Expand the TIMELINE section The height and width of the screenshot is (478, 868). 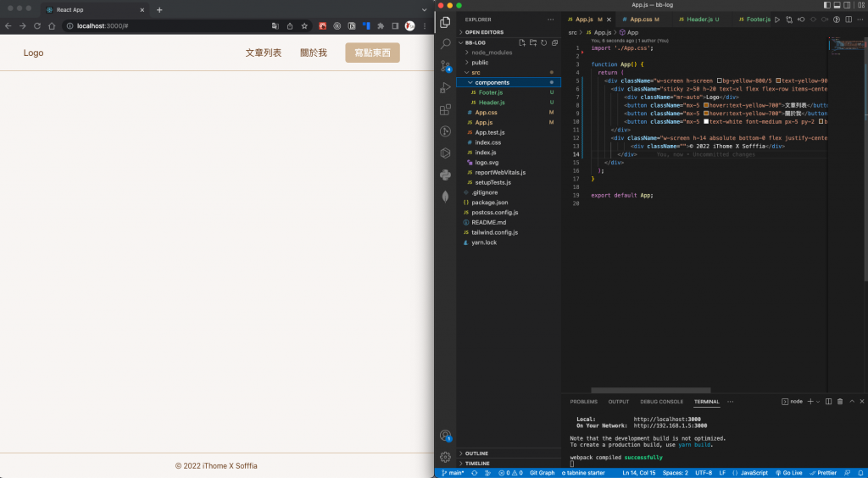click(509, 464)
